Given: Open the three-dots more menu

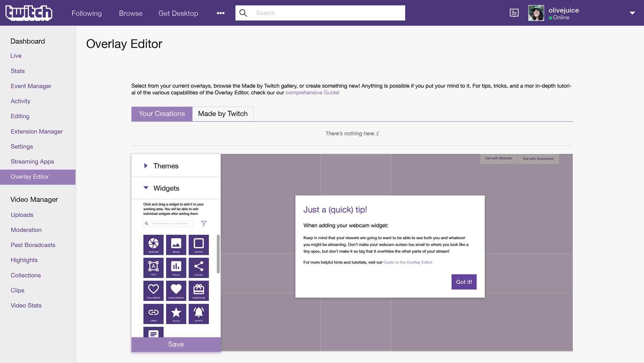Looking at the screenshot, I should [x=221, y=13].
